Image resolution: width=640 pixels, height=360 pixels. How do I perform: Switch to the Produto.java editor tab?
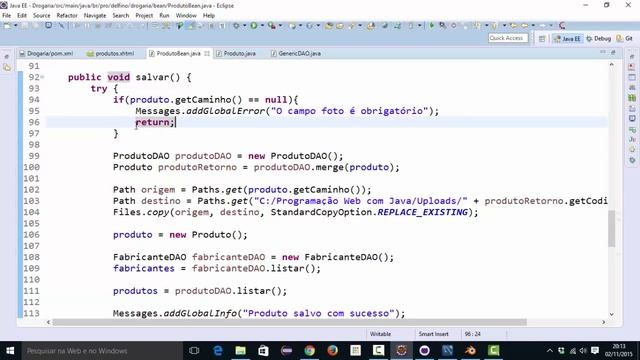(x=236, y=53)
